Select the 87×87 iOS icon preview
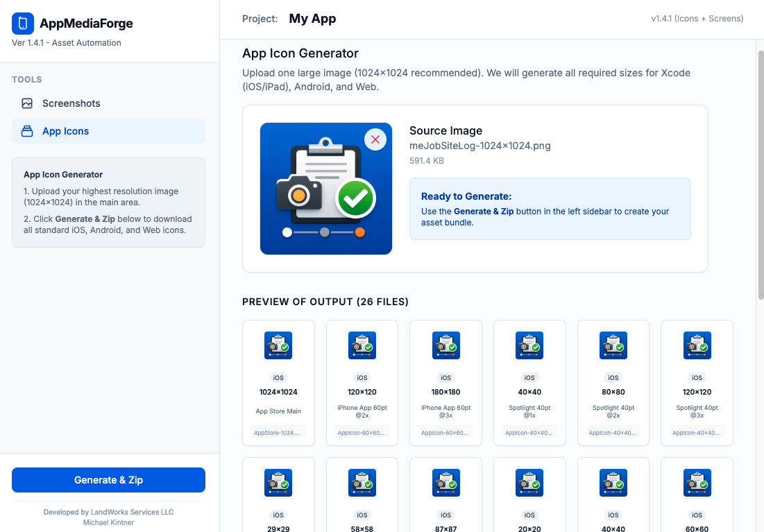764x532 pixels. [445, 483]
